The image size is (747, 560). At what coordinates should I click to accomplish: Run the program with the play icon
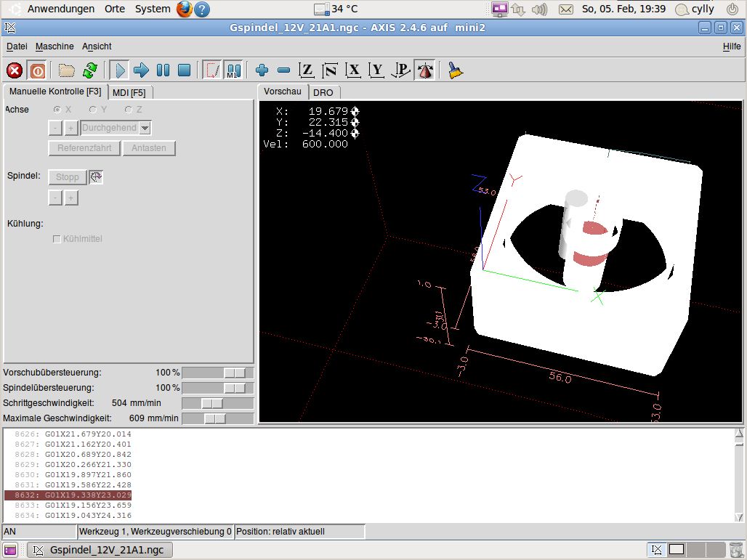119,70
